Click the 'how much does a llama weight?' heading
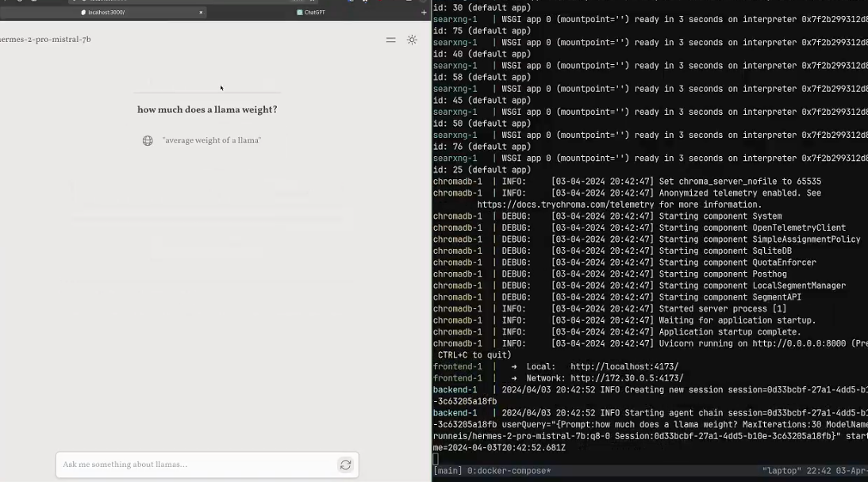This screenshot has width=868, height=482. 207,109
